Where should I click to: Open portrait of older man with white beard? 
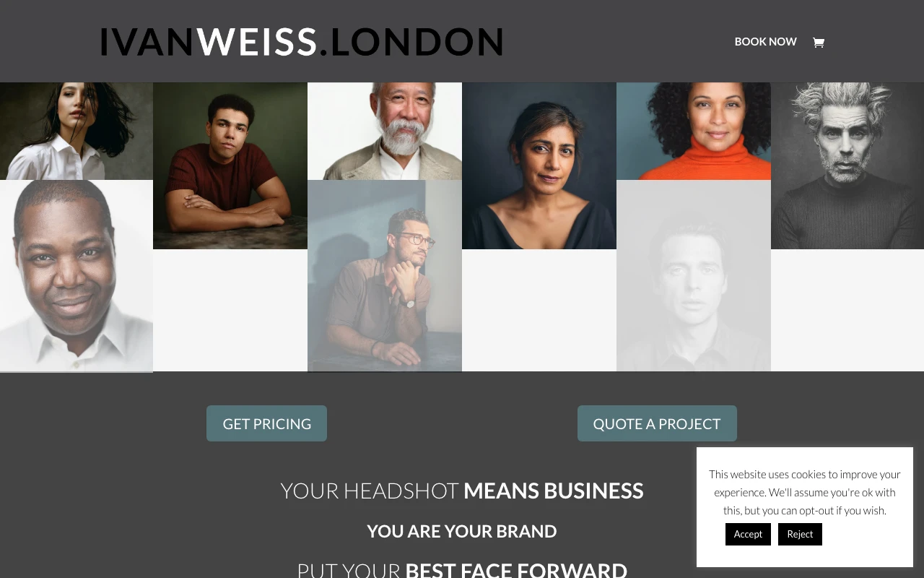point(385,131)
